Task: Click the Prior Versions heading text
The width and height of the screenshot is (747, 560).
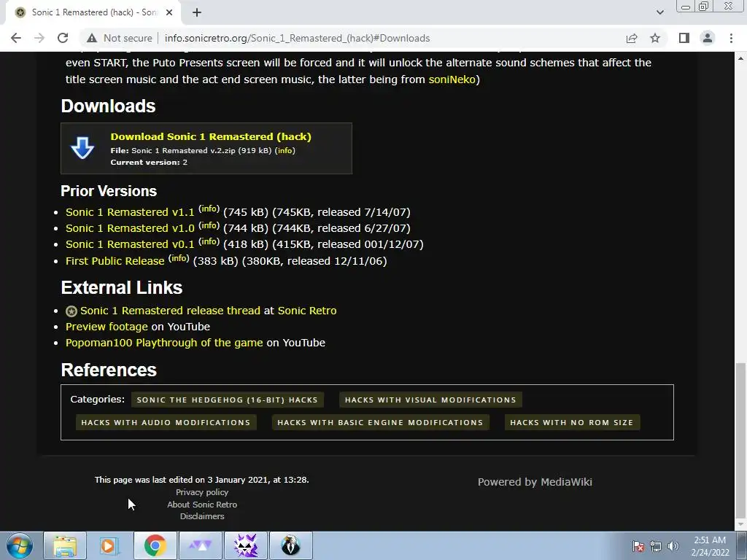Action: tap(109, 191)
